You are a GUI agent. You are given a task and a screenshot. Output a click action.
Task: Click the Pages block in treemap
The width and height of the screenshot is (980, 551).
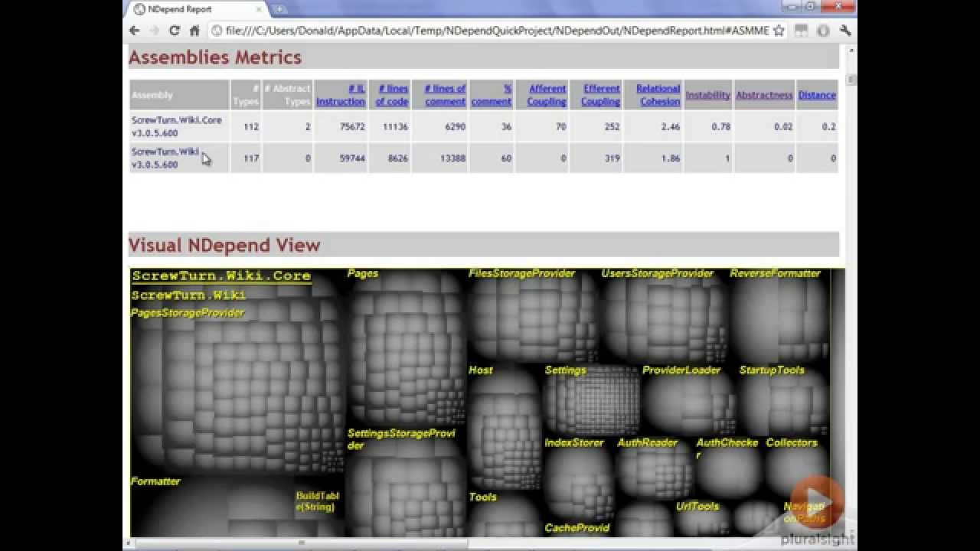point(406,348)
